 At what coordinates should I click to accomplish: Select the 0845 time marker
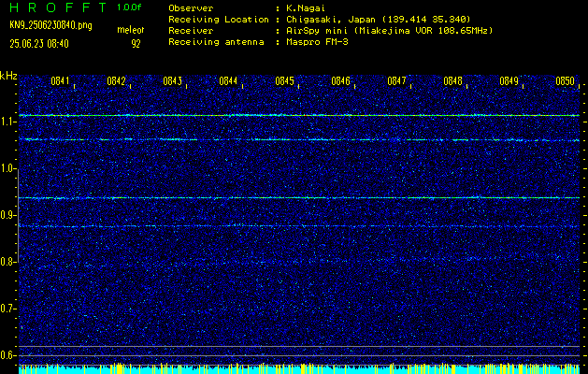284,81
